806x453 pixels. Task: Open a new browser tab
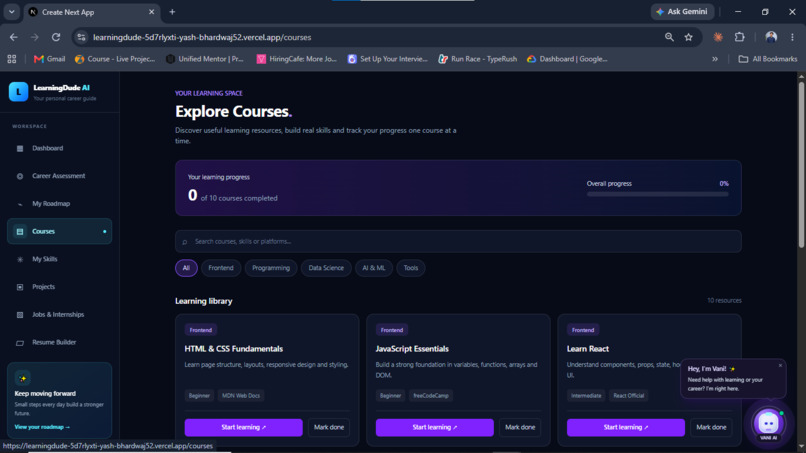[x=172, y=12]
